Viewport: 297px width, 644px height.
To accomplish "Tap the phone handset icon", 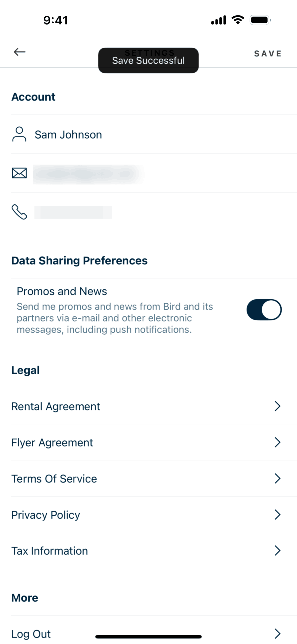I will coord(19,212).
